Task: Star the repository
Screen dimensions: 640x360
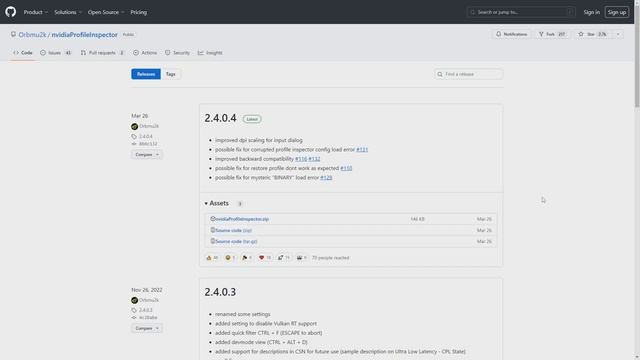Action: [593, 34]
